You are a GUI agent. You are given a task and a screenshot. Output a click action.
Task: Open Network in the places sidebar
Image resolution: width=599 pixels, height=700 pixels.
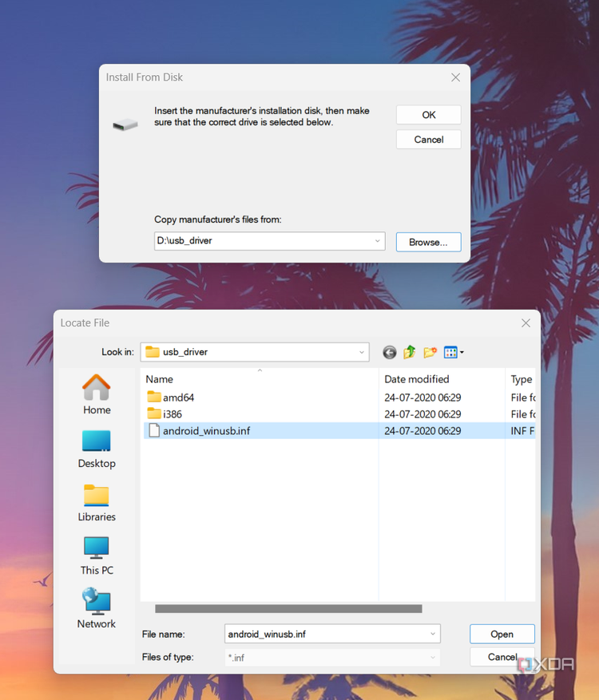tap(97, 608)
